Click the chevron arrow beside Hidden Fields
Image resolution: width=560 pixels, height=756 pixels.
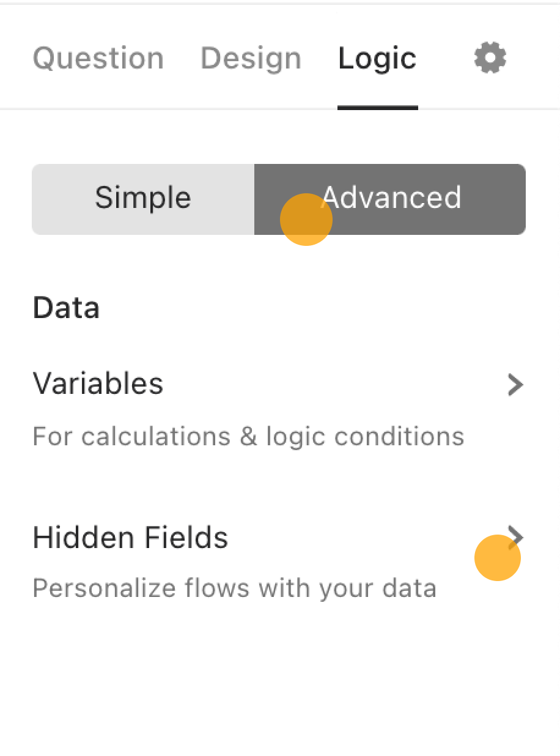tap(516, 536)
